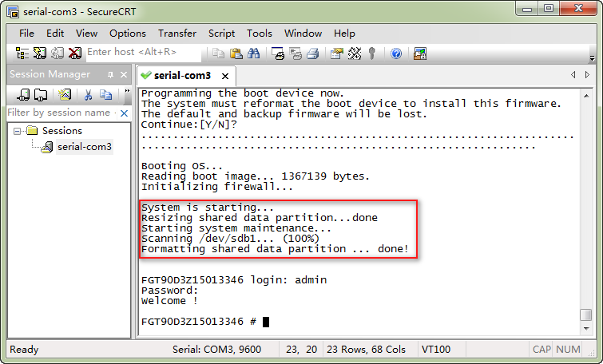Open the Window menu

[303, 34]
